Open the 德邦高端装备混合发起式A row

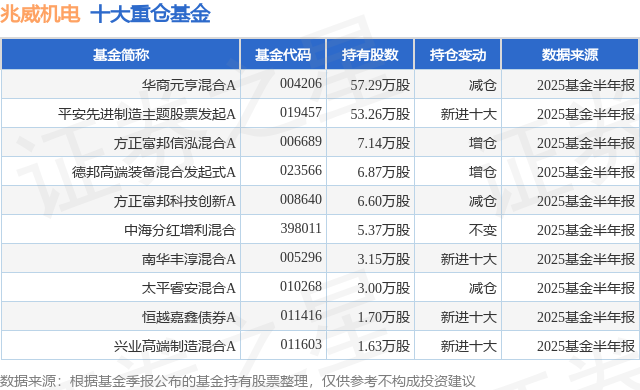(320, 172)
